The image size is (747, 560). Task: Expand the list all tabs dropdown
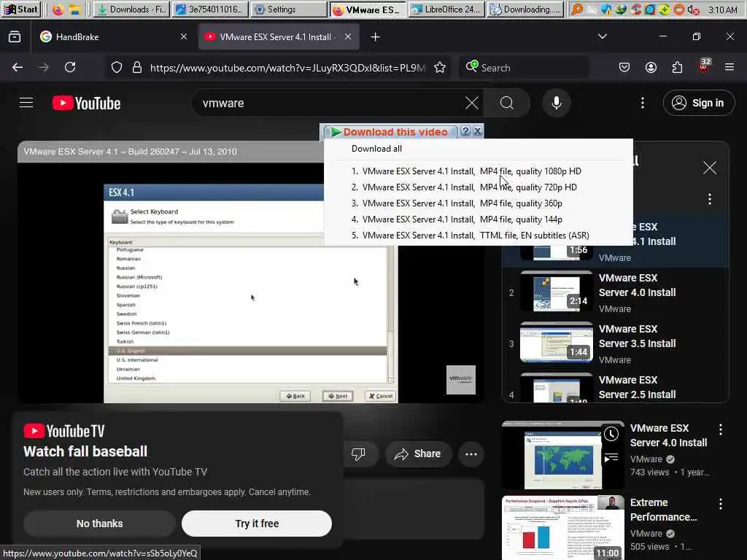coord(603,36)
